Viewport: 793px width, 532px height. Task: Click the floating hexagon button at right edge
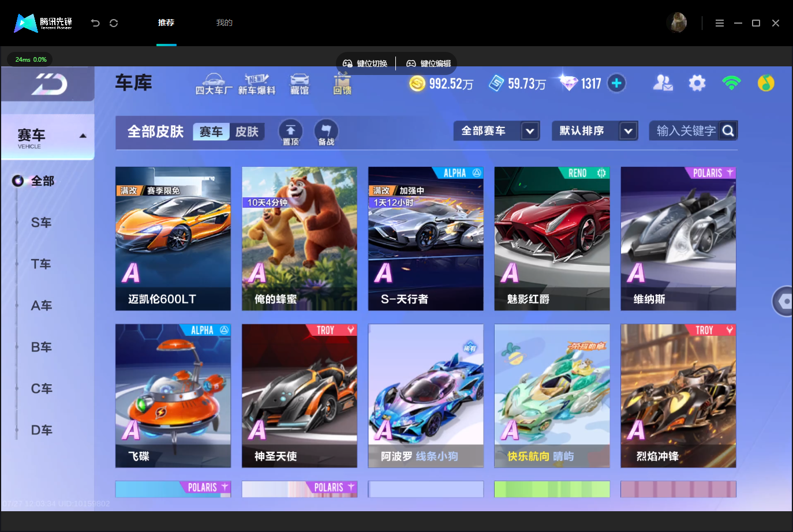click(x=783, y=301)
